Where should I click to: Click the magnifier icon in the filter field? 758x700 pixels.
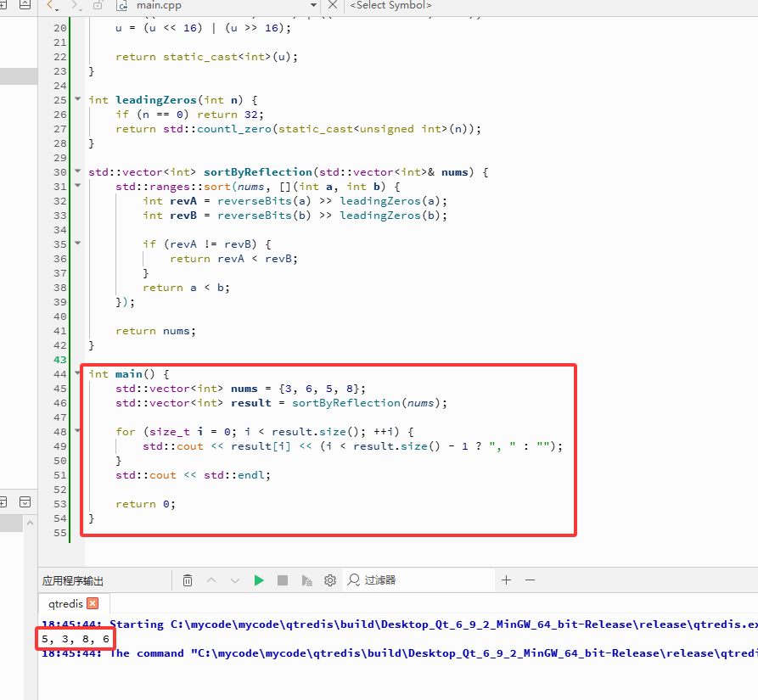354,580
